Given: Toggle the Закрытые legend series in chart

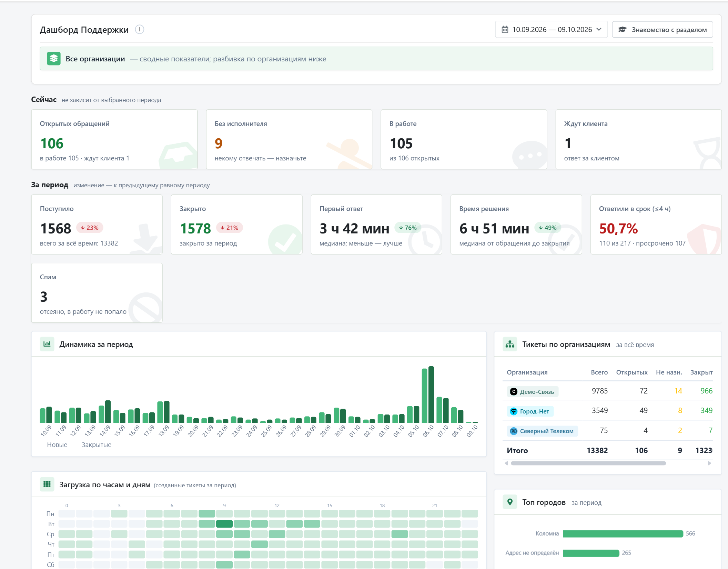Looking at the screenshot, I should (x=97, y=445).
